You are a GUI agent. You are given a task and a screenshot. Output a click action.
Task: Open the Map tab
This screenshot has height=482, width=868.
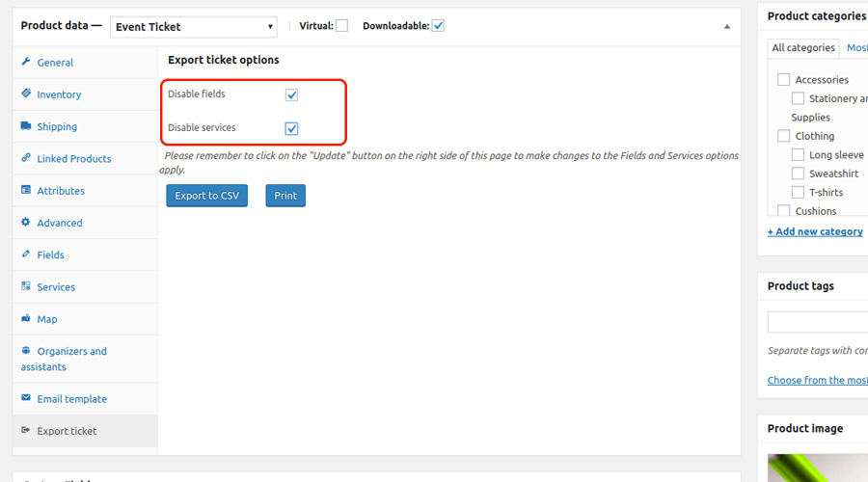[x=85, y=319]
